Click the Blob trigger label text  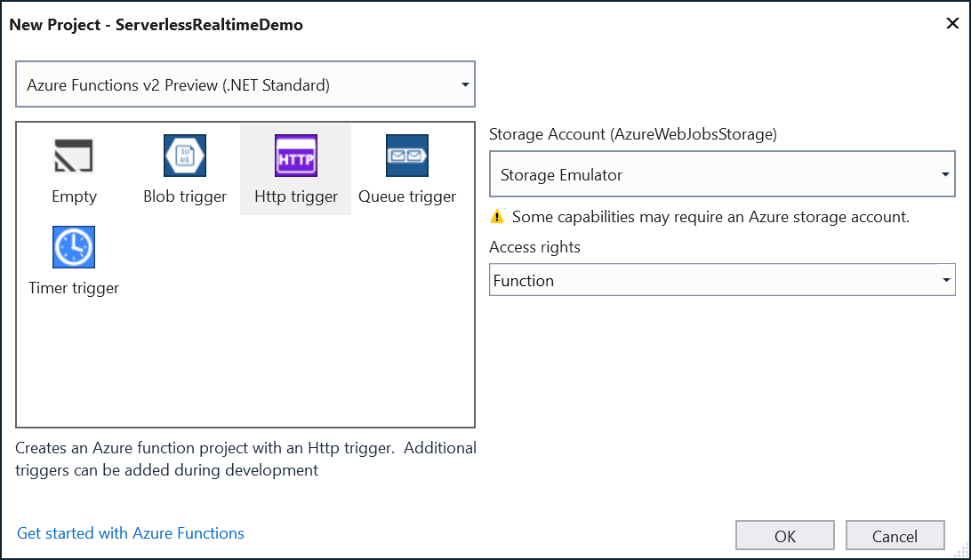pyautogui.click(x=185, y=196)
